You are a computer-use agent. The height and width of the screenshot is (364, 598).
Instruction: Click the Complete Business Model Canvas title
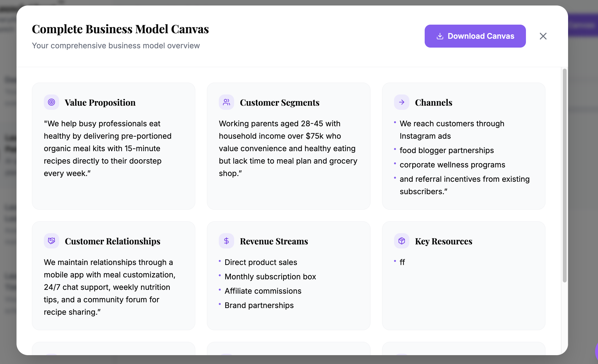pos(120,29)
